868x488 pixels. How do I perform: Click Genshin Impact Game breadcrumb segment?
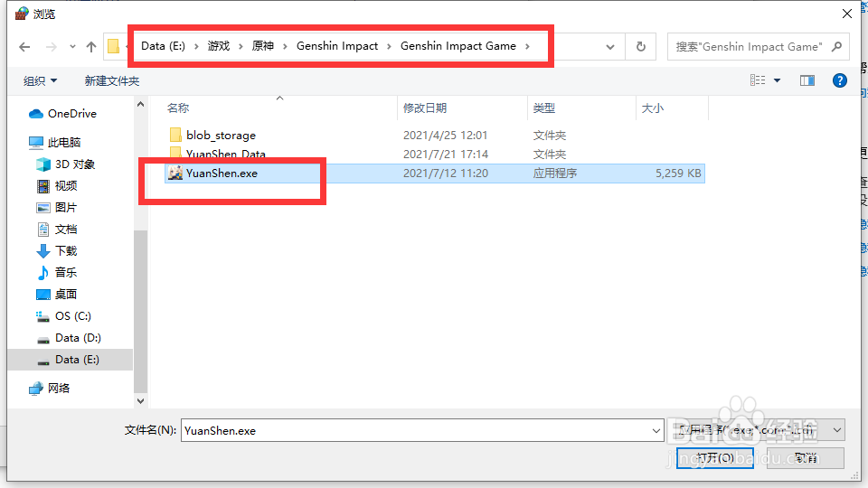(458, 46)
